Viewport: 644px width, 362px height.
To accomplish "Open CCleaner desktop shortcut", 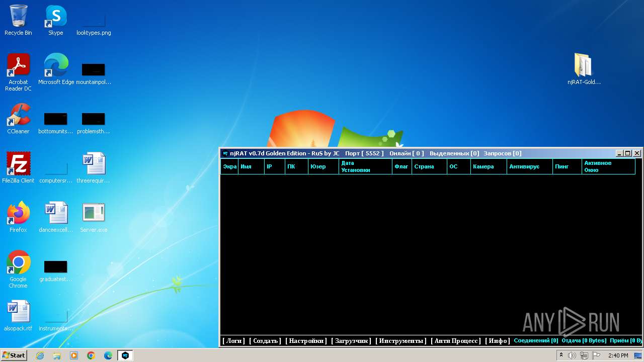I will [18, 119].
